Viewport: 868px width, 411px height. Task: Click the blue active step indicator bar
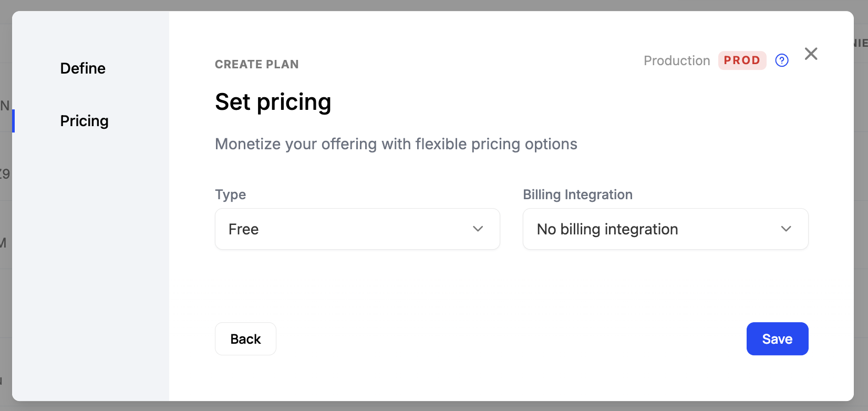[x=14, y=121]
